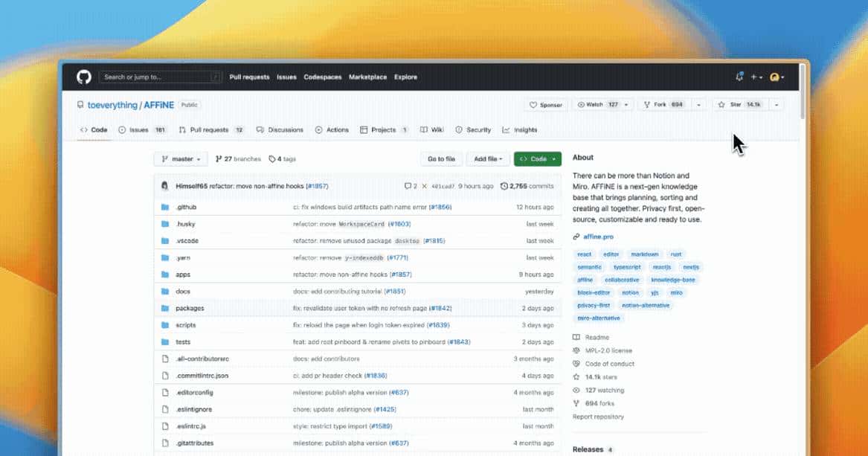Click the Go to file button
The height and width of the screenshot is (456, 868).
[442, 158]
